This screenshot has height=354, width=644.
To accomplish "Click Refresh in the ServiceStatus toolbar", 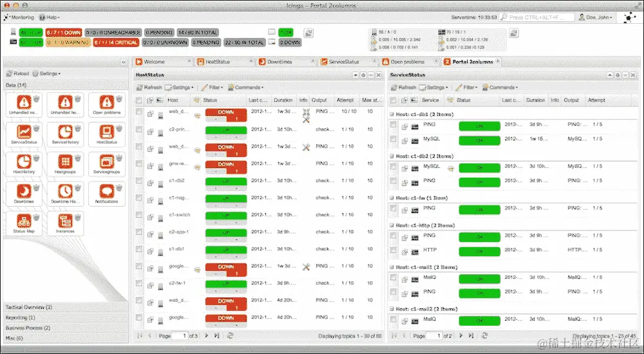I will (x=404, y=87).
